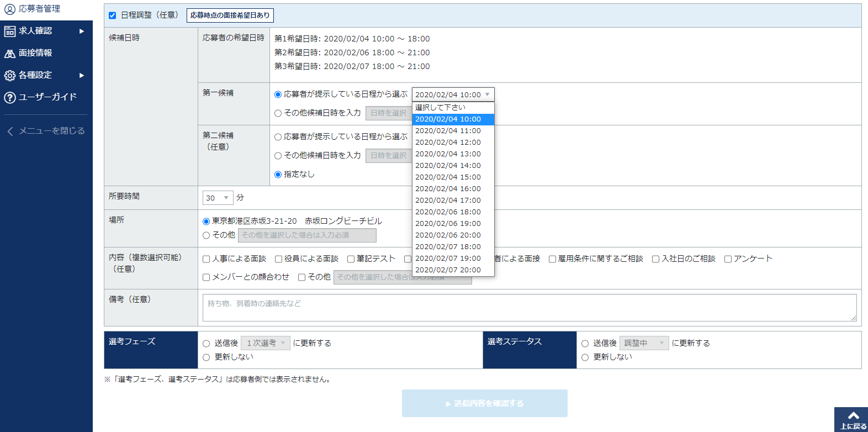Image resolution: width=868 pixels, height=432 pixels.
Task: Click the 備考 notes text area
Action: [x=530, y=308]
